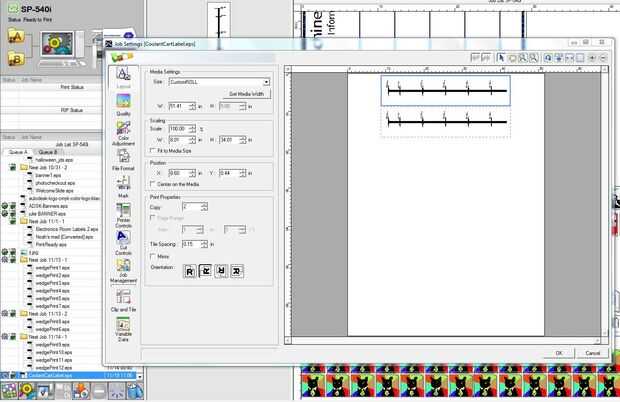The width and height of the screenshot is (620, 402).
Task: Select Nest Job 11/13 - 2 folder
Action: coord(48,314)
